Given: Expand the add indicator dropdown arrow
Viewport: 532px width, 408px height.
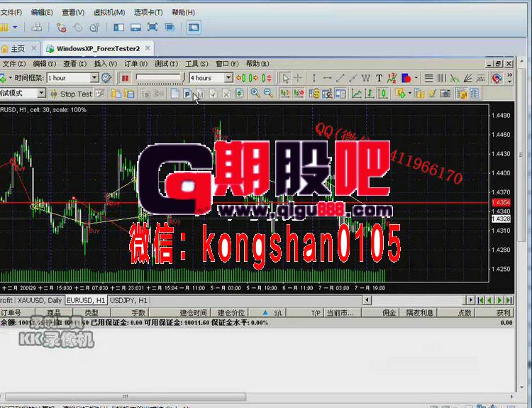Looking at the screenshot, I should (409, 94).
